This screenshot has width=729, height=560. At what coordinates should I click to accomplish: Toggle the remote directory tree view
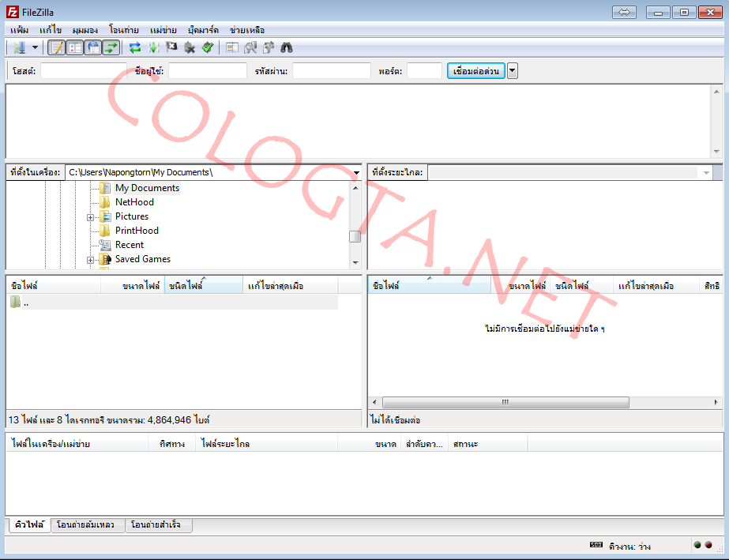(93, 47)
